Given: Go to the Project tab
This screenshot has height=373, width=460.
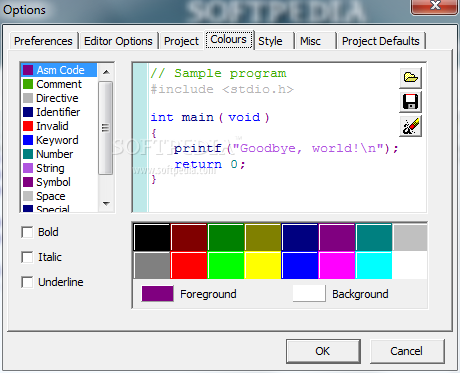Looking at the screenshot, I should [x=181, y=41].
